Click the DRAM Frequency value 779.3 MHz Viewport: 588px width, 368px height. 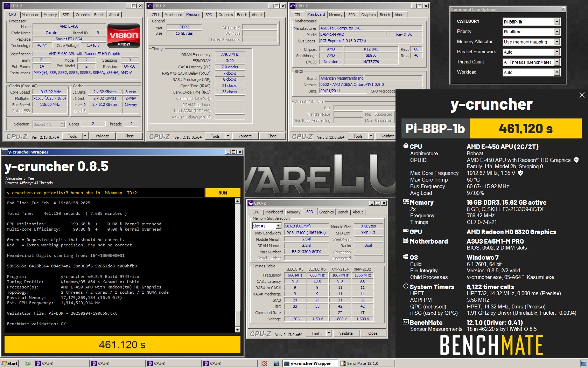(x=230, y=54)
